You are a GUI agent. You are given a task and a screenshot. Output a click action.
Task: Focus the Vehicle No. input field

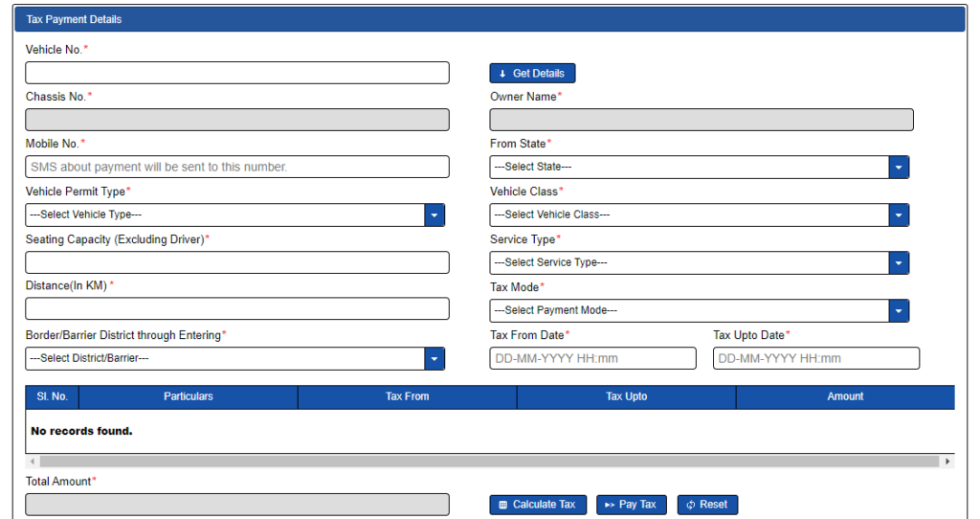point(237,73)
